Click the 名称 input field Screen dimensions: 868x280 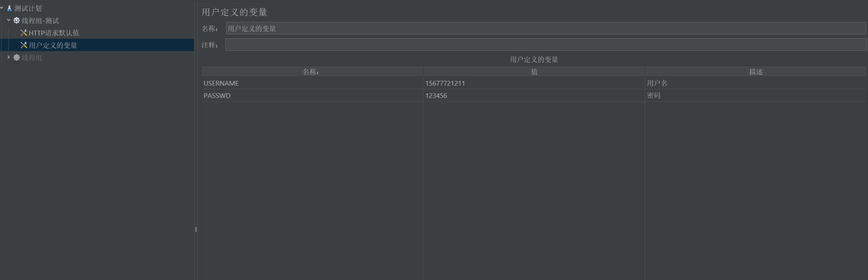(546, 28)
